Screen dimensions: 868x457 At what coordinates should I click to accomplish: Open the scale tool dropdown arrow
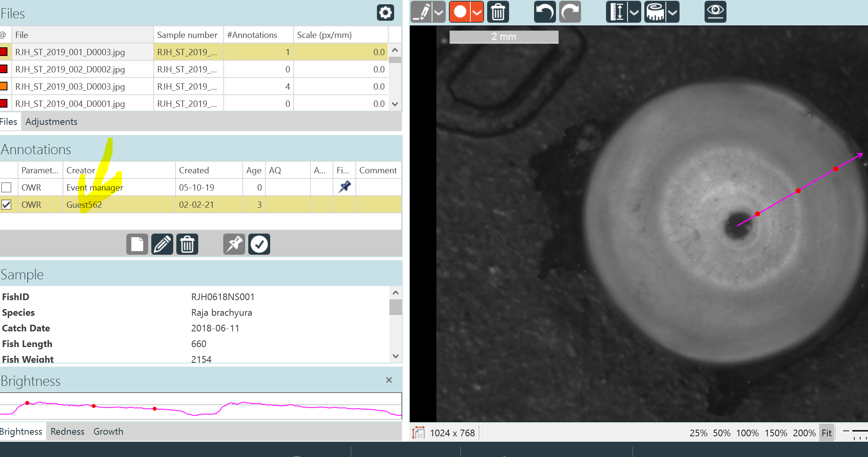tap(634, 12)
